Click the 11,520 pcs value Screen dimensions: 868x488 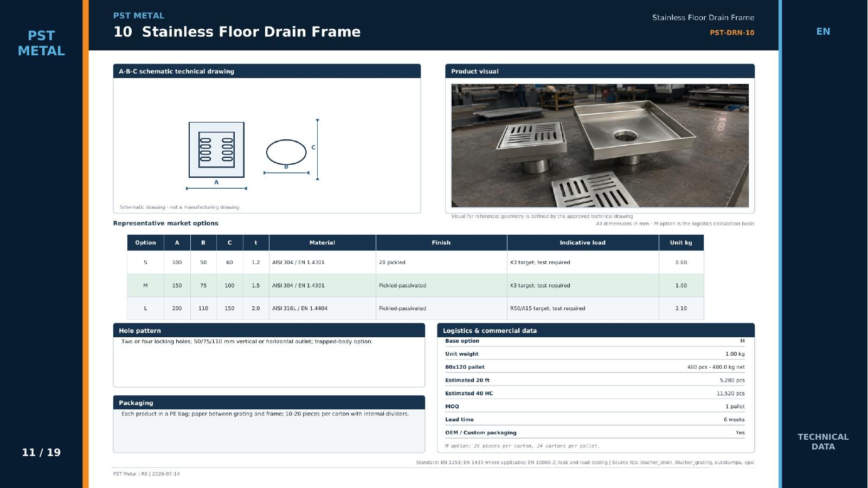[730, 394]
